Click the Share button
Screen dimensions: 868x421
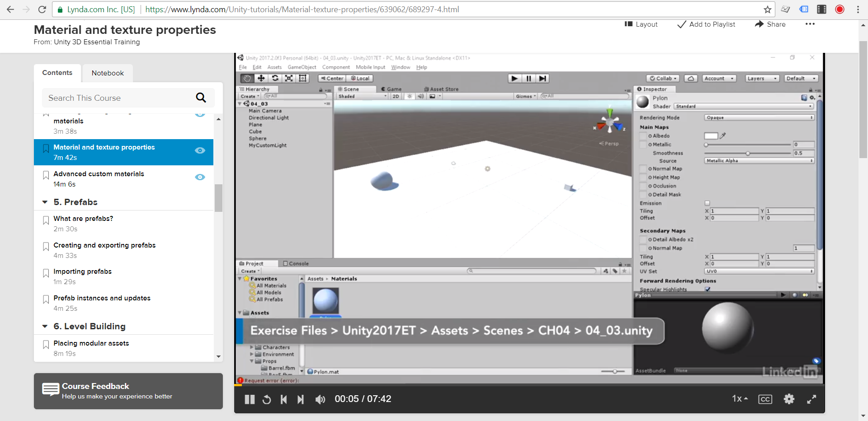[770, 24]
